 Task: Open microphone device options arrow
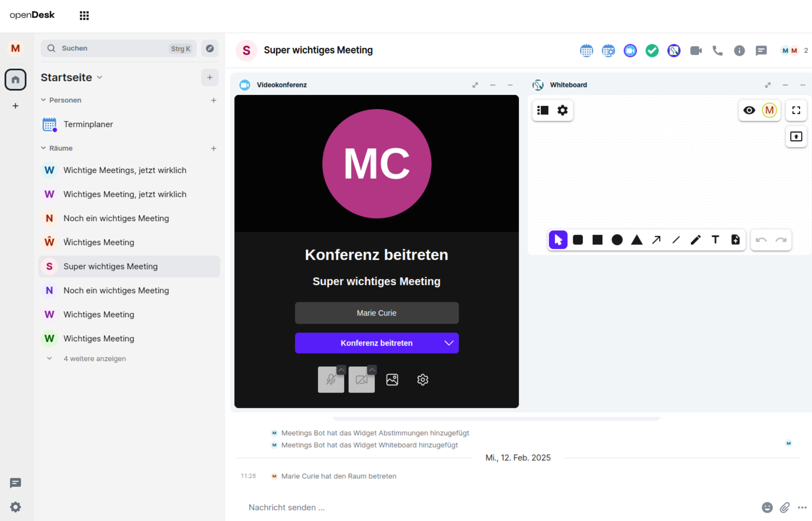(341, 370)
